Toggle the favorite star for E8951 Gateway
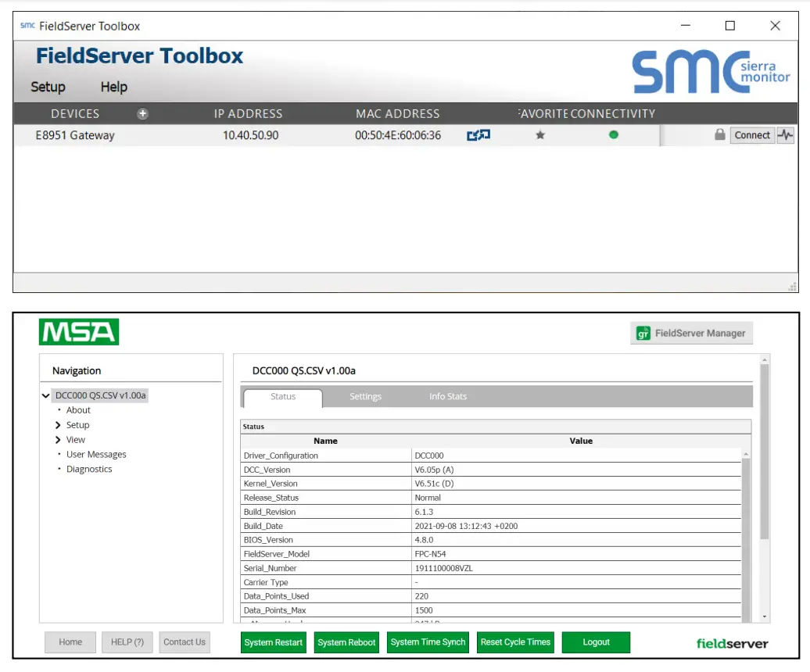The width and height of the screenshot is (810, 672). coord(540,135)
